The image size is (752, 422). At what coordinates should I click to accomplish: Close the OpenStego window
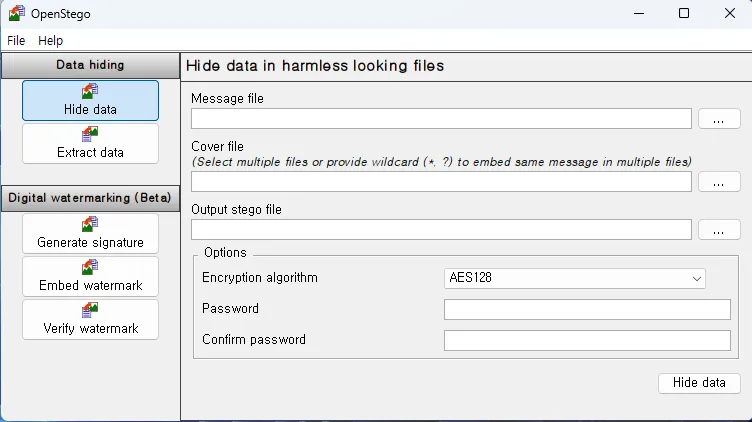click(729, 13)
